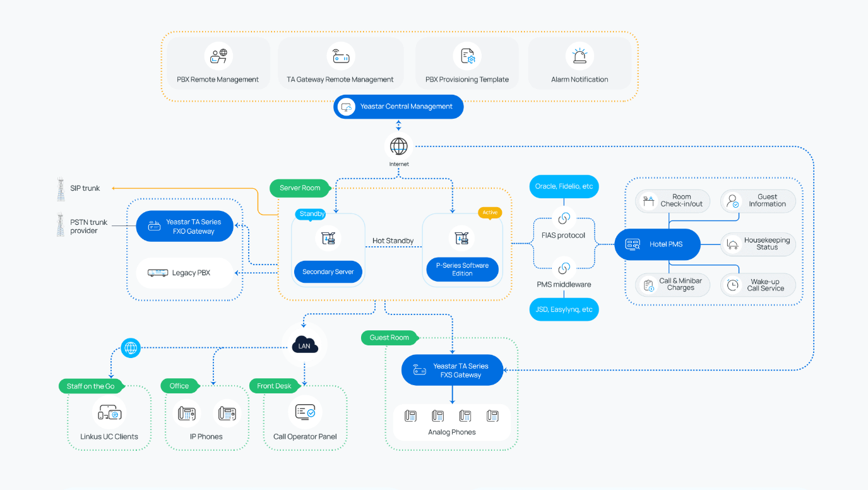The height and width of the screenshot is (490, 868).
Task: Click the PBX Provisioning Template document icon
Action: (467, 56)
